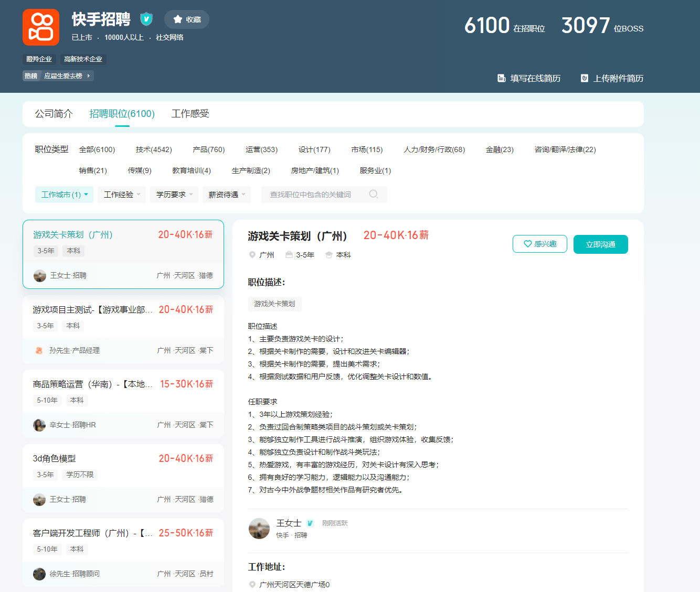Click the verified badge beside 王女士 name
Viewport: 700px width, 592px height.
(310, 523)
